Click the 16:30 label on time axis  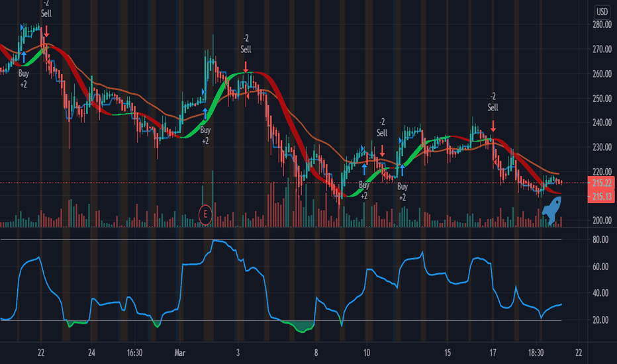pyautogui.click(x=134, y=353)
